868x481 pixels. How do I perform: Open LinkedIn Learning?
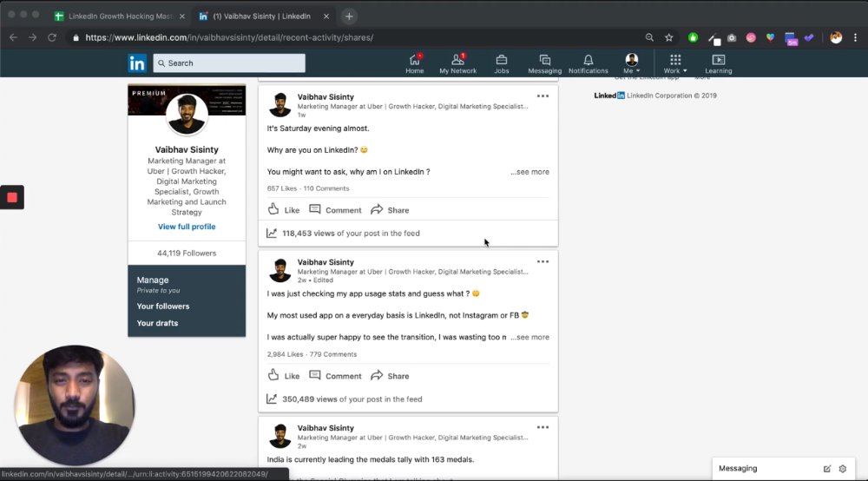click(x=719, y=63)
